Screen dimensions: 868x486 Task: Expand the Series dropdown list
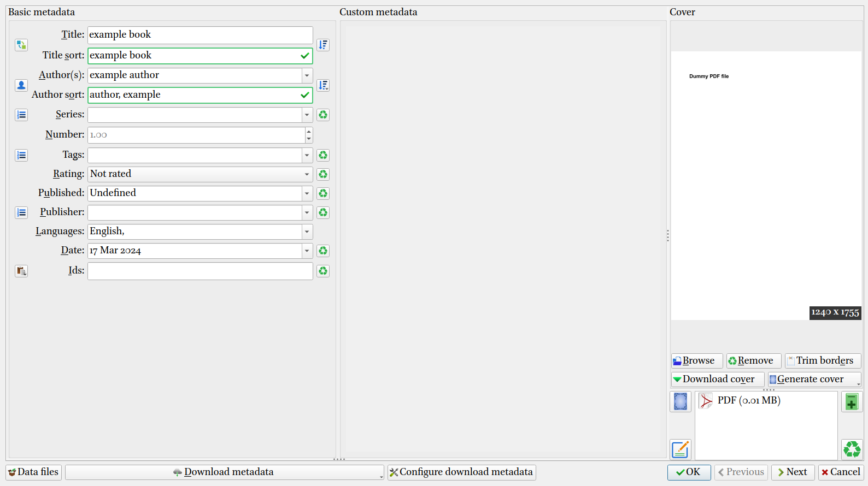[x=307, y=115]
